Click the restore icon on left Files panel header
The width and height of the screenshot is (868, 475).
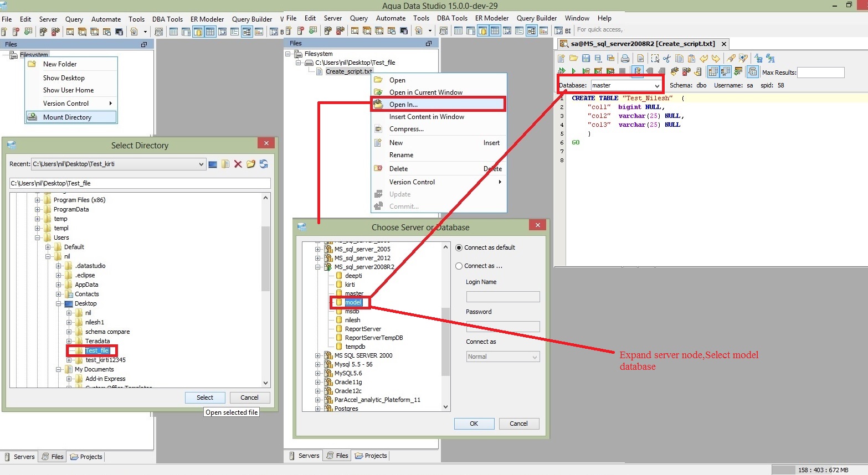click(144, 44)
